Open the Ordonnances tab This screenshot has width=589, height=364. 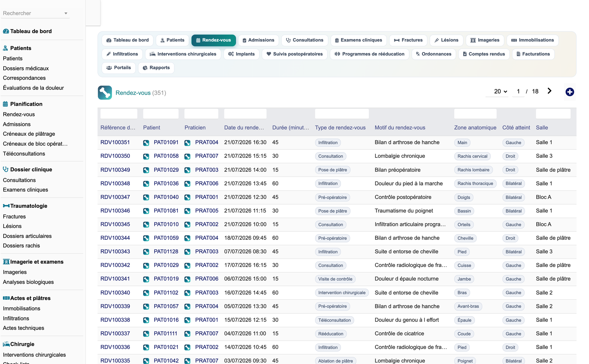coord(433,54)
